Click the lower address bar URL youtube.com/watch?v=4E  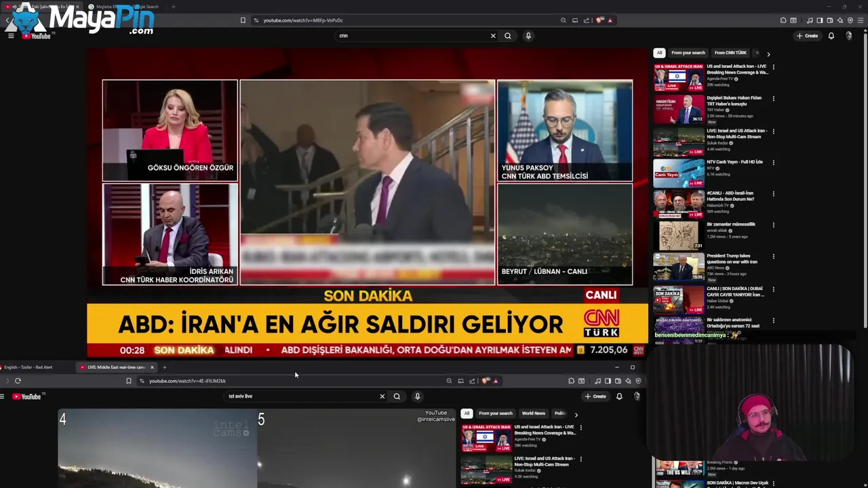coord(187,381)
